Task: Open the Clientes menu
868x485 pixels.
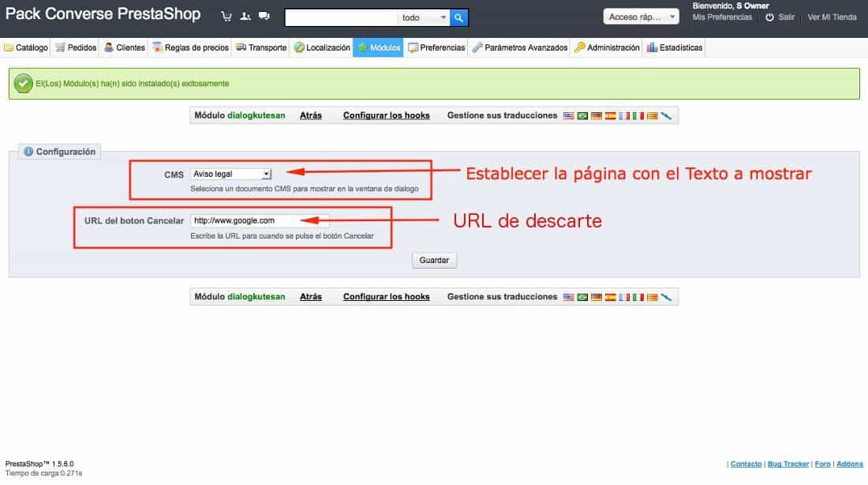Action: 125,47
